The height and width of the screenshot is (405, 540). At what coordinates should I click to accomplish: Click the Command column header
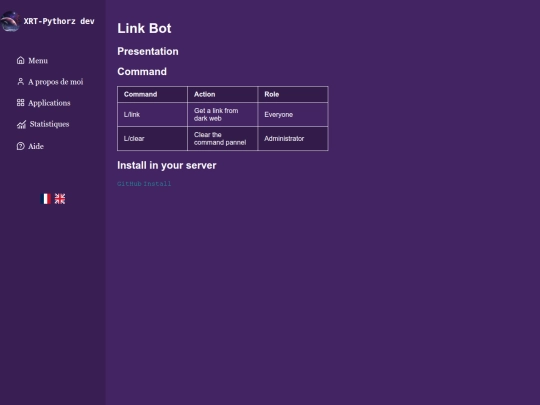click(x=152, y=94)
